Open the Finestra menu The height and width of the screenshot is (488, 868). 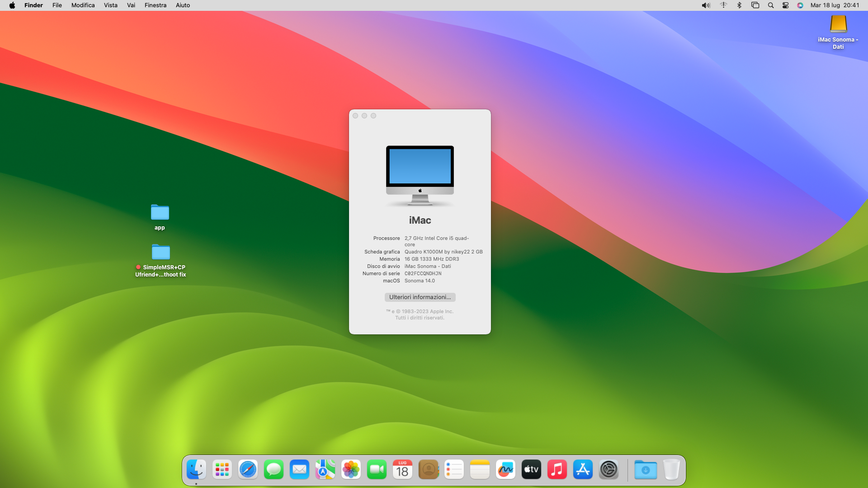click(x=155, y=5)
